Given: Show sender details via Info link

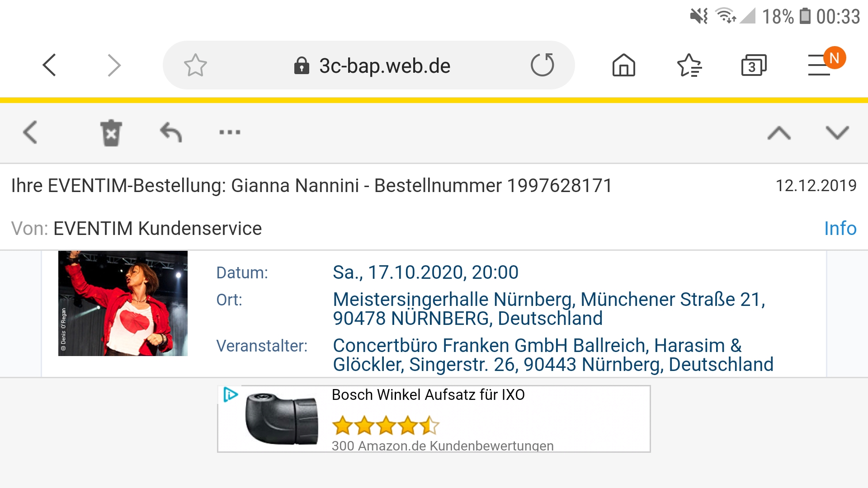Looking at the screenshot, I should click(840, 229).
